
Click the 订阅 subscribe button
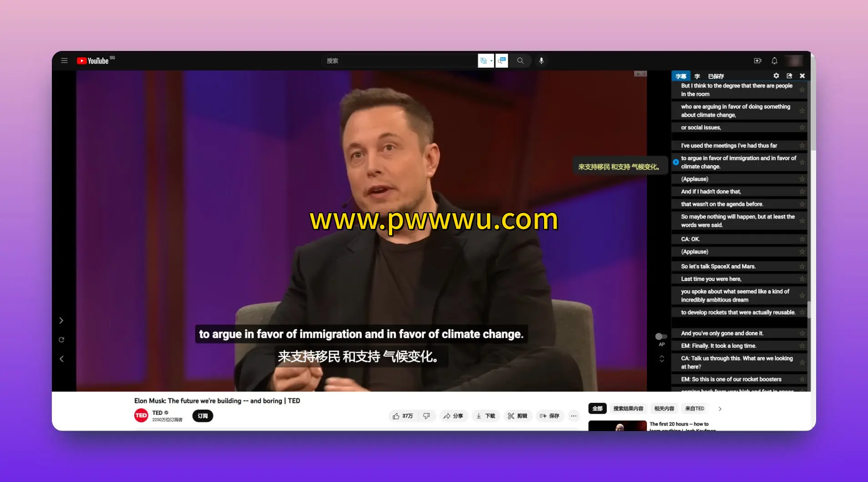click(202, 416)
